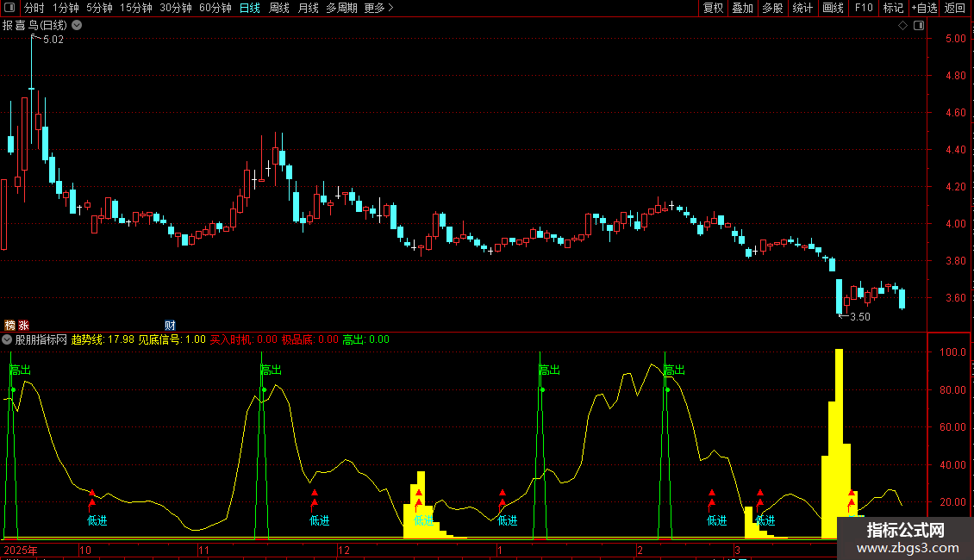Click the 低进 signal near October
This screenshot has width=974, height=560.
click(97, 520)
